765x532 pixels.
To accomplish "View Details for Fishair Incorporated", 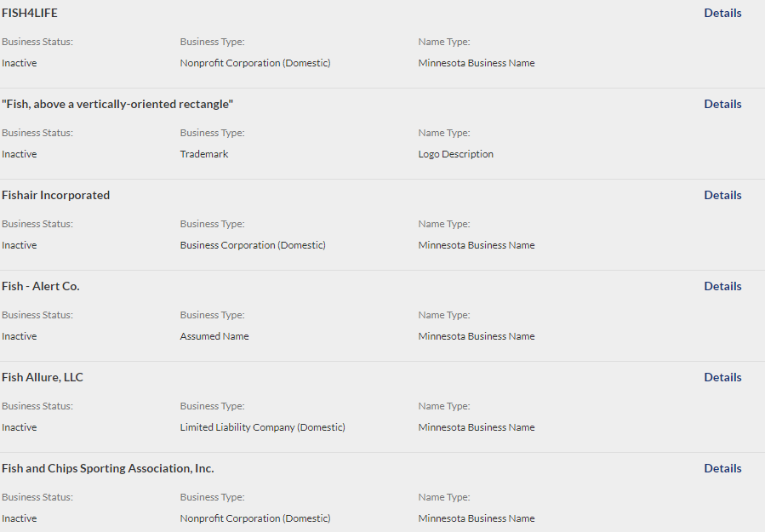I will point(722,195).
